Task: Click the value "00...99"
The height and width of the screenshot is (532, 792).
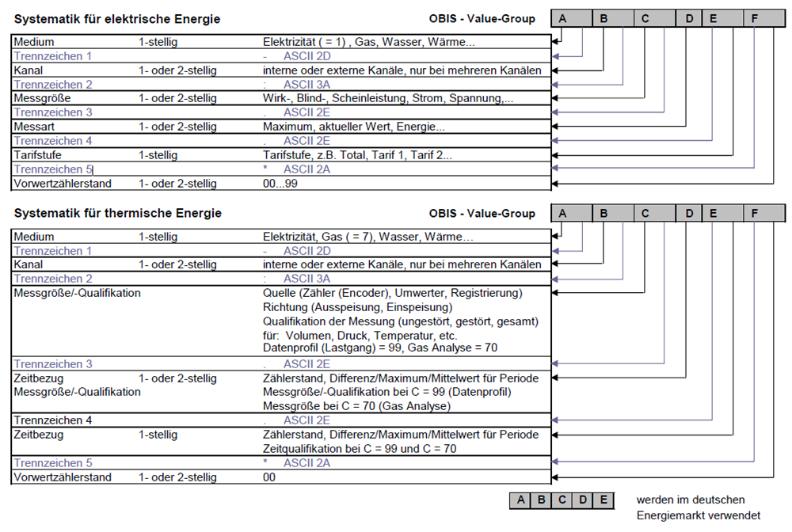Action: 280,183
